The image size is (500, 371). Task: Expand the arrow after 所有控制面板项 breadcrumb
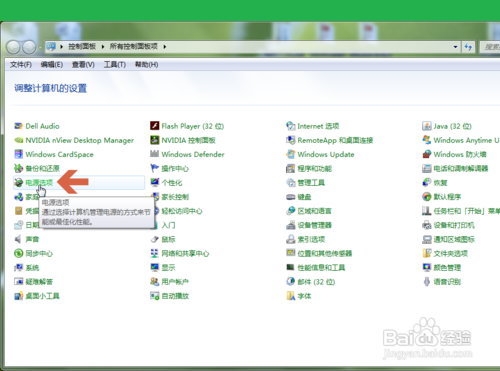pos(165,47)
